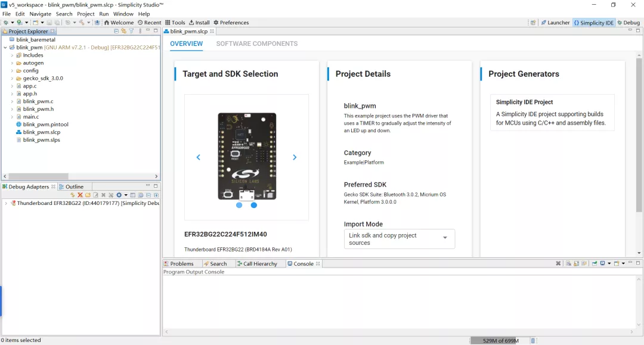The width and height of the screenshot is (644, 345).
Task: Minimize the Project Explorer panel
Action: 148,31
